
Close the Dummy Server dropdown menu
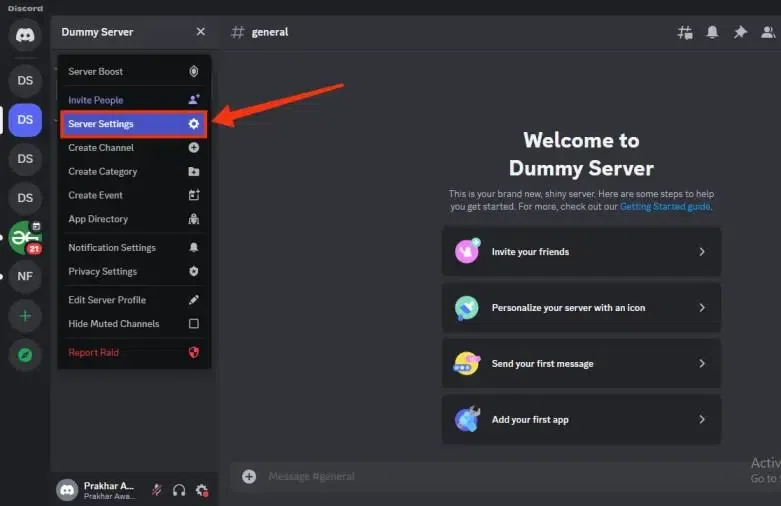point(201,32)
